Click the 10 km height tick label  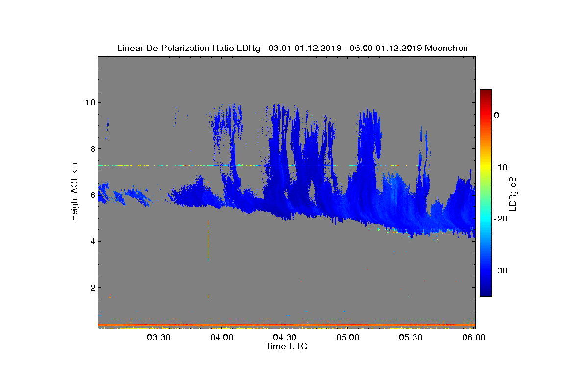tap(90, 102)
